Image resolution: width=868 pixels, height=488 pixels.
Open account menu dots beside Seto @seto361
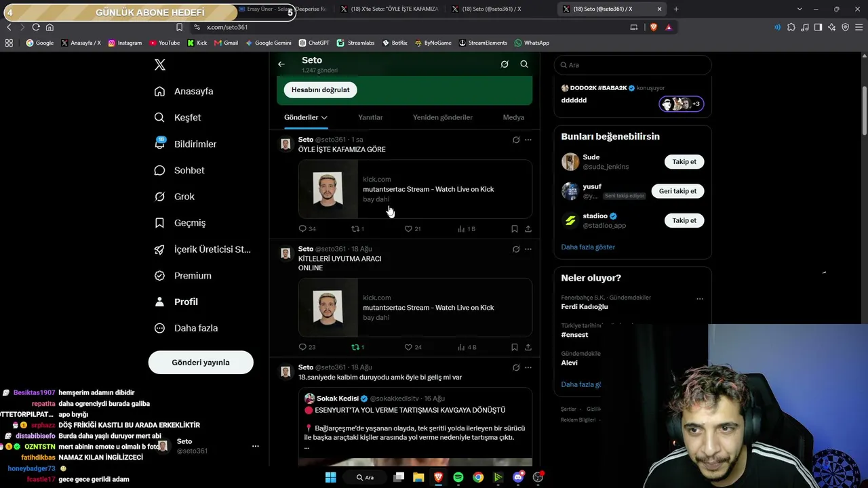256,446
